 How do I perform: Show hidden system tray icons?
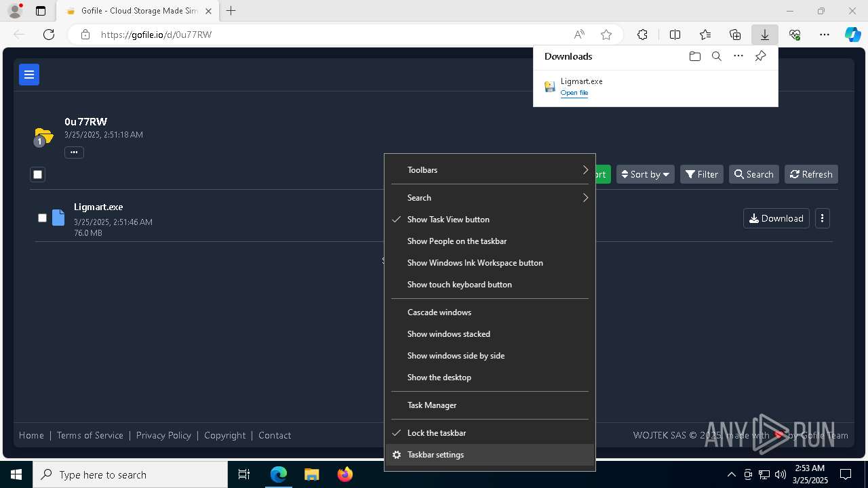click(x=731, y=474)
